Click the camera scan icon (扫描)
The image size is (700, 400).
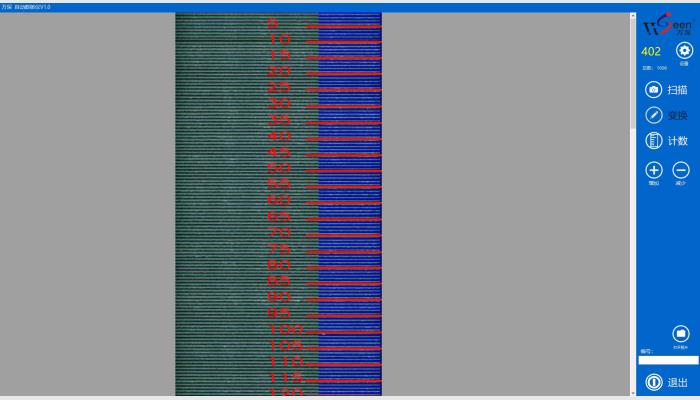pos(653,90)
